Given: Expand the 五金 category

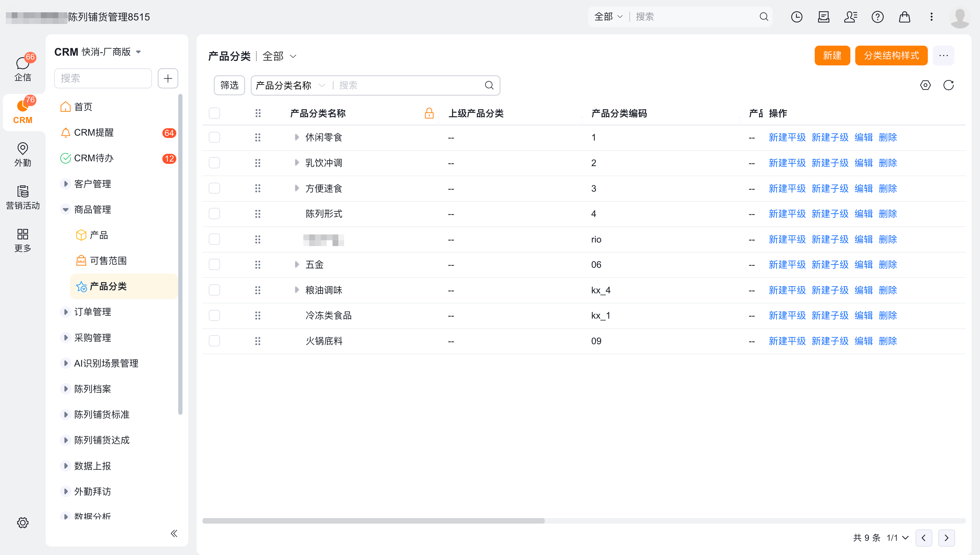Looking at the screenshot, I should [x=297, y=265].
